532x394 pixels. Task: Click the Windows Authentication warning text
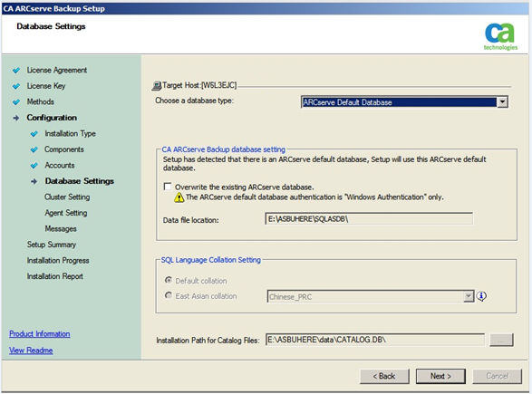tap(314, 197)
